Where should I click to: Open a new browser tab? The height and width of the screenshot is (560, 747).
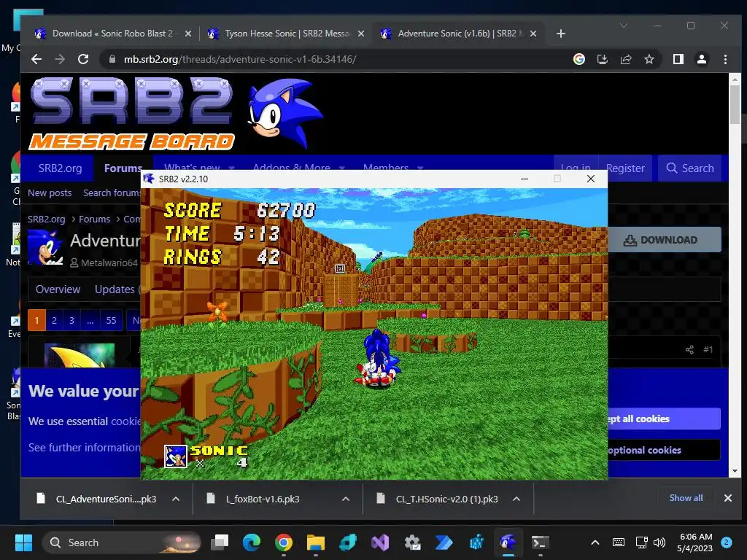(561, 34)
